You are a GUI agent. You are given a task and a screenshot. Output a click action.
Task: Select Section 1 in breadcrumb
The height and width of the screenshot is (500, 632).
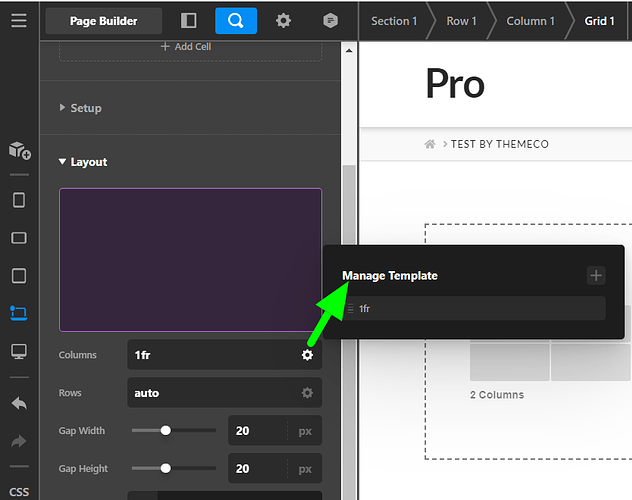394,21
